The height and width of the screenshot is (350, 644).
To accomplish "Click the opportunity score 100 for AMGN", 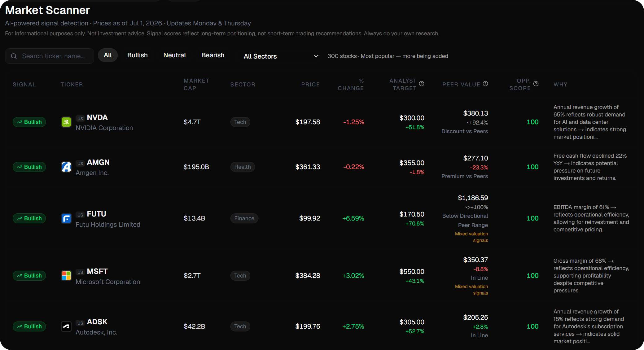I will [x=532, y=167].
